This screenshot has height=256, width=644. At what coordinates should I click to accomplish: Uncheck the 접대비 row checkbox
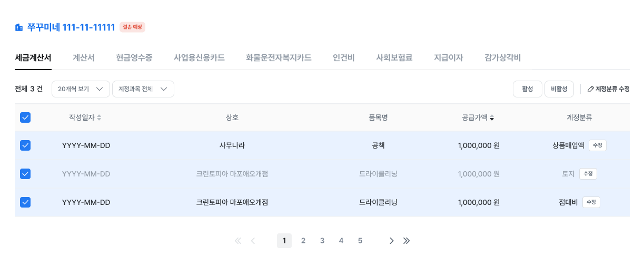(x=25, y=202)
